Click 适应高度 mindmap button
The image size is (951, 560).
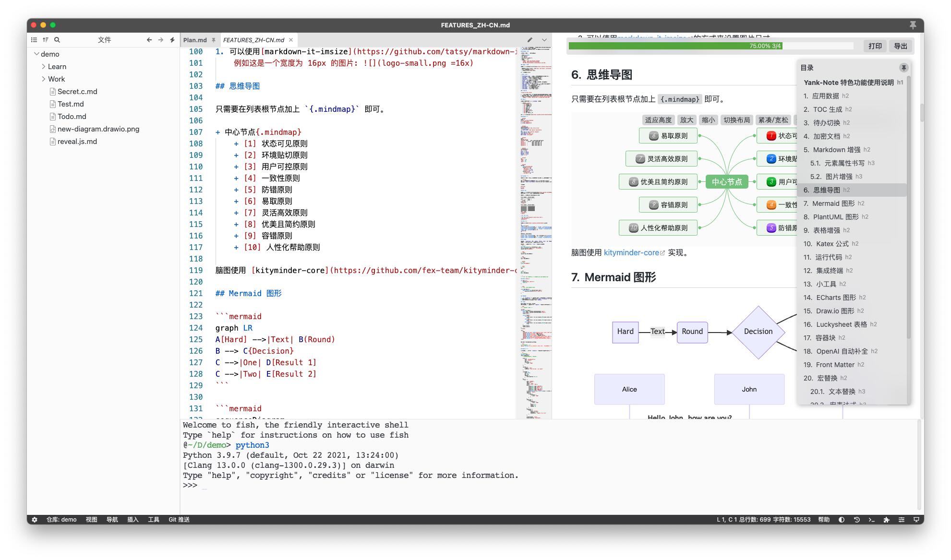click(x=658, y=120)
